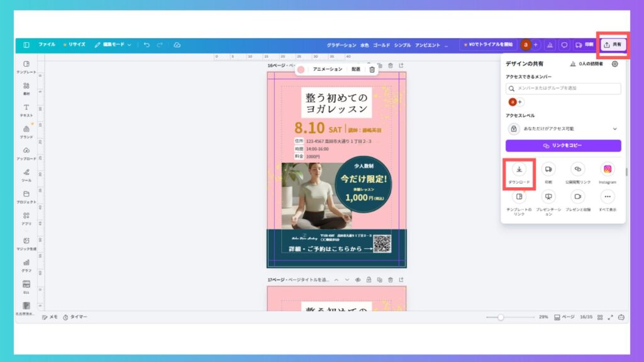This screenshot has width=644, height=362.
Task: Open the editing mode (編集モード) dropdown
Action: 113,45
